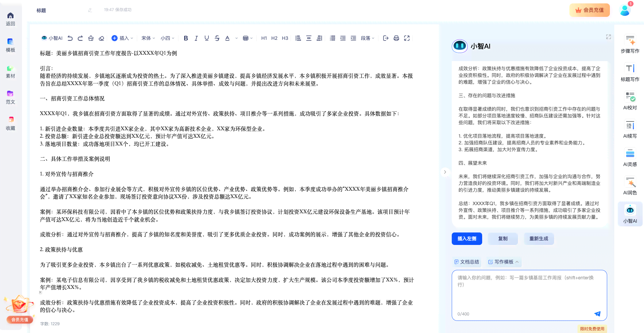
Task: Click the 重新生成 regenerate button
Action: click(x=539, y=239)
